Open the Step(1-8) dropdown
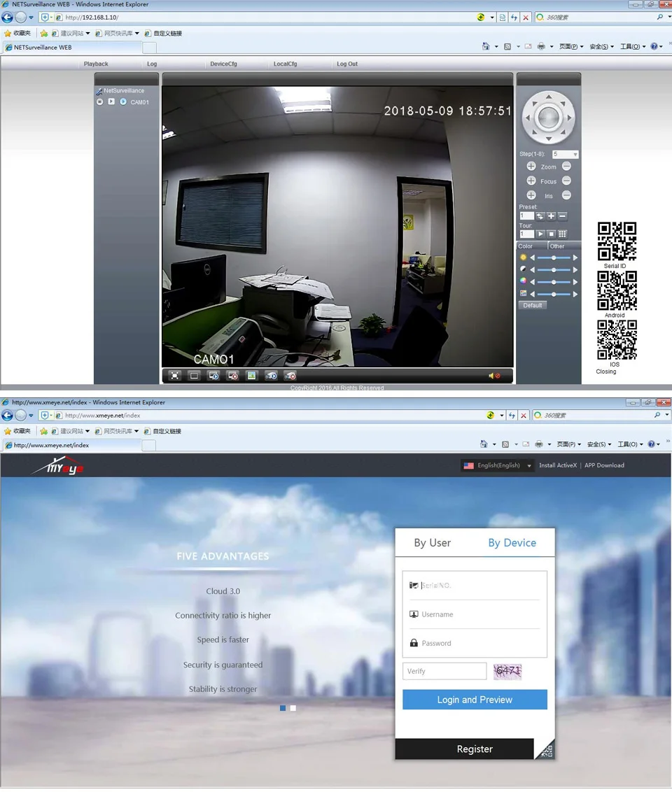The width and height of the screenshot is (672, 792). click(x=566, y=154)
